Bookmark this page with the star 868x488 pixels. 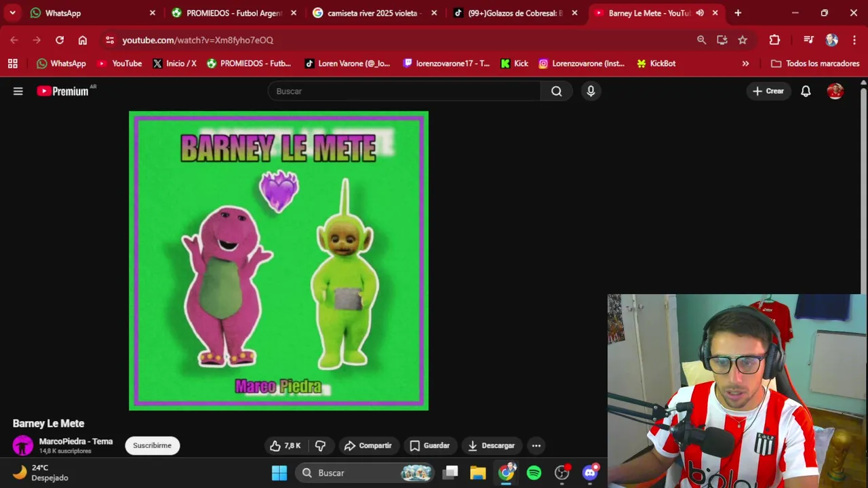coord(743,40)
